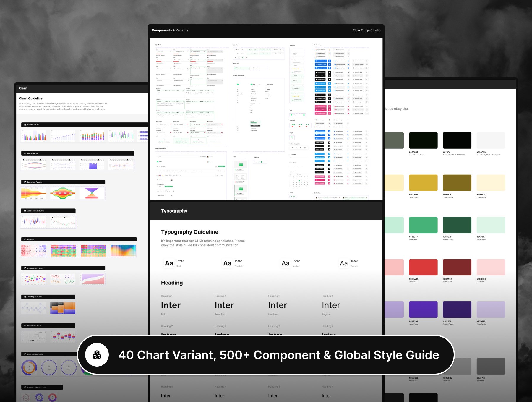The height and width of the screenshot is (402, 532).
Task: Open the purple pyramid chart thumbnail
Action: click(x=92, y=193)
